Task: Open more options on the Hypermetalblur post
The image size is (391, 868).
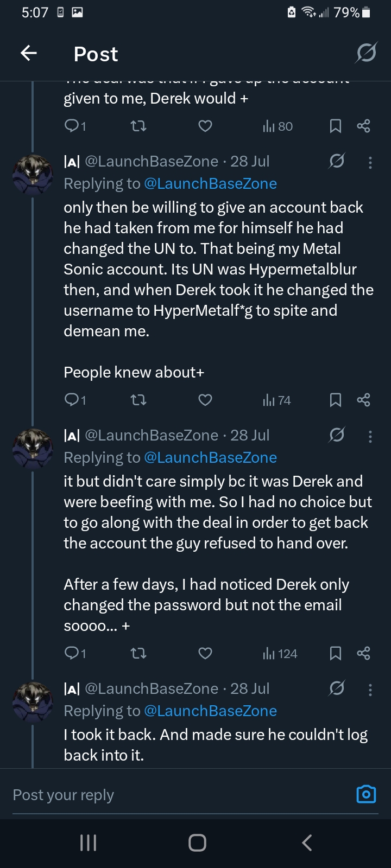Action: pos(370,162)
